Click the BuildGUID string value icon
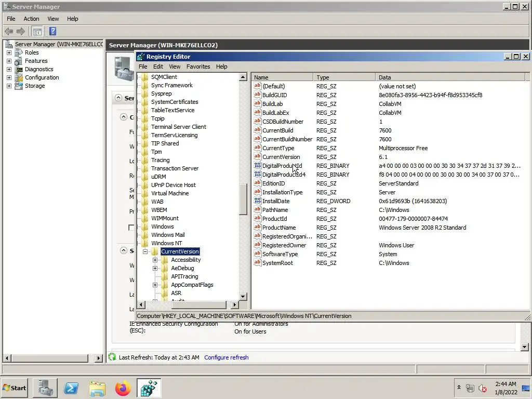 (258, 95)
